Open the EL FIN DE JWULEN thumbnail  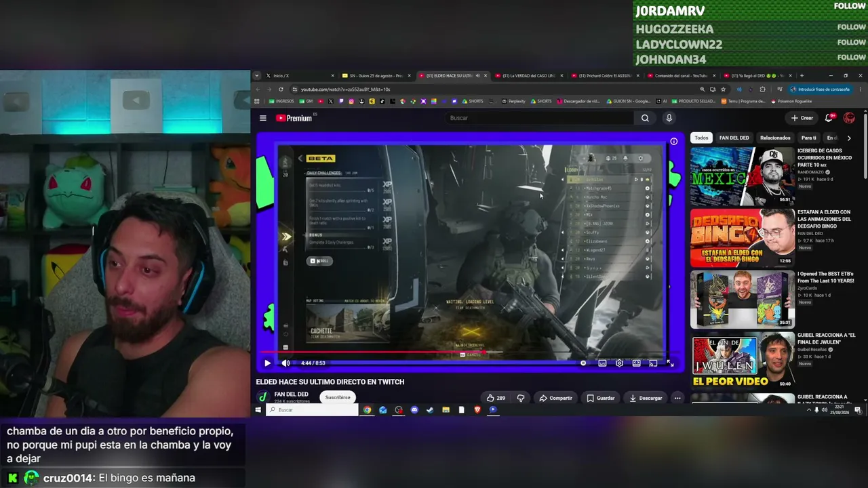pyautogui.click(x=743, y=361)
